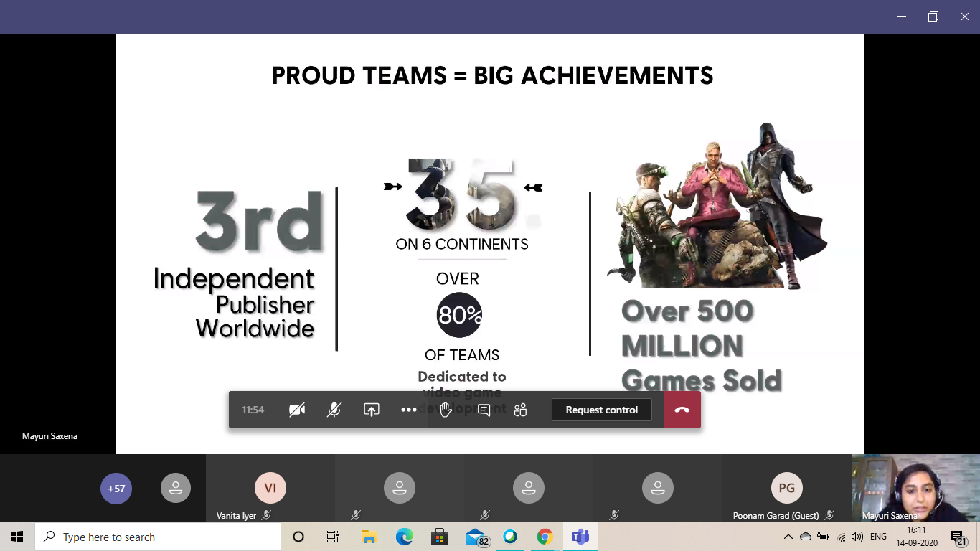Open the More actions menu
This screenshot has width=980, height=551.
(x=408, y=409)
